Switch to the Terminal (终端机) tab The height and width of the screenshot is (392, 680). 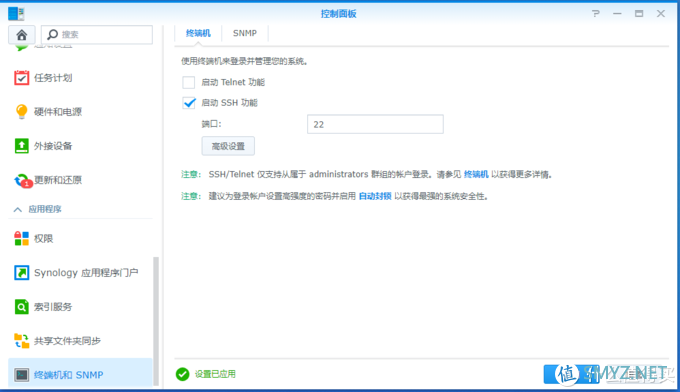198,33
